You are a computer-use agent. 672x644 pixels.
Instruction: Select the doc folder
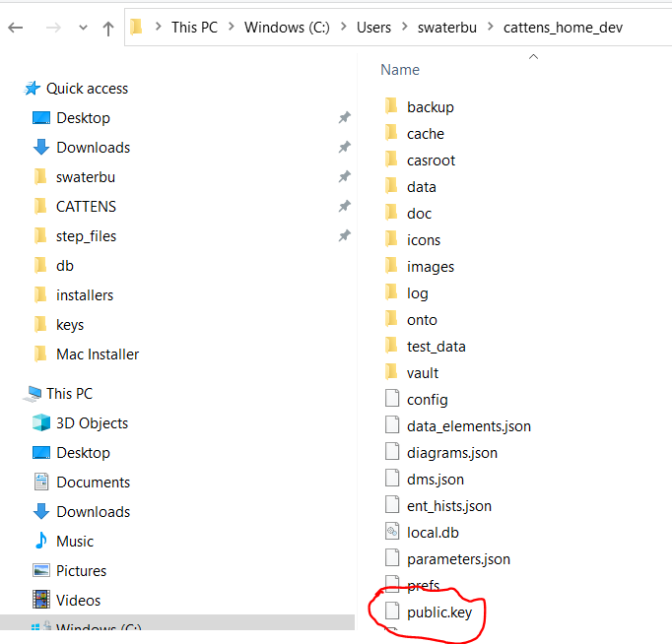pos(419,214)
